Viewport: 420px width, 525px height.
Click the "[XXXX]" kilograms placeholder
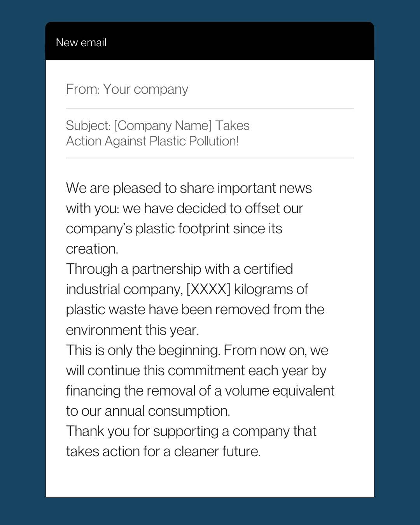tap(208, 289)
